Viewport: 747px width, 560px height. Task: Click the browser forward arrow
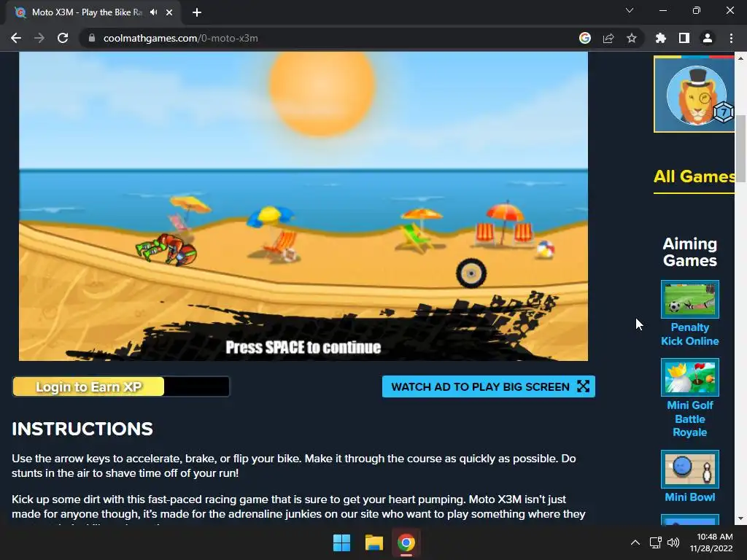pyautogui.click(x=39, y=38)
